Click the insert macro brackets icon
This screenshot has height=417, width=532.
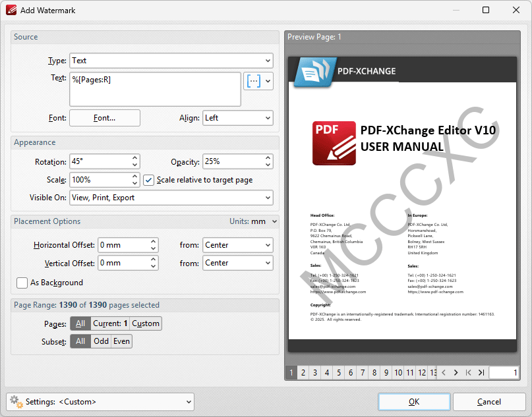[253, 81]
